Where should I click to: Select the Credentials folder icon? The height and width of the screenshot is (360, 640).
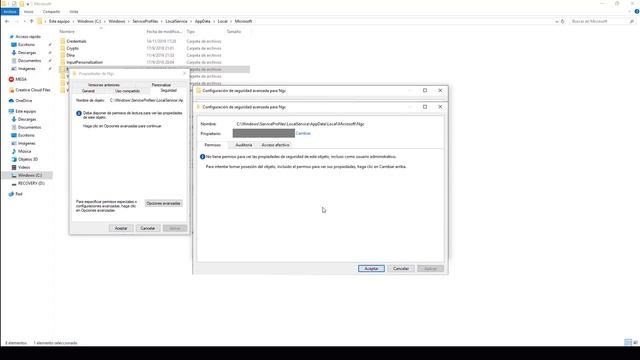(x=62, y=41)
